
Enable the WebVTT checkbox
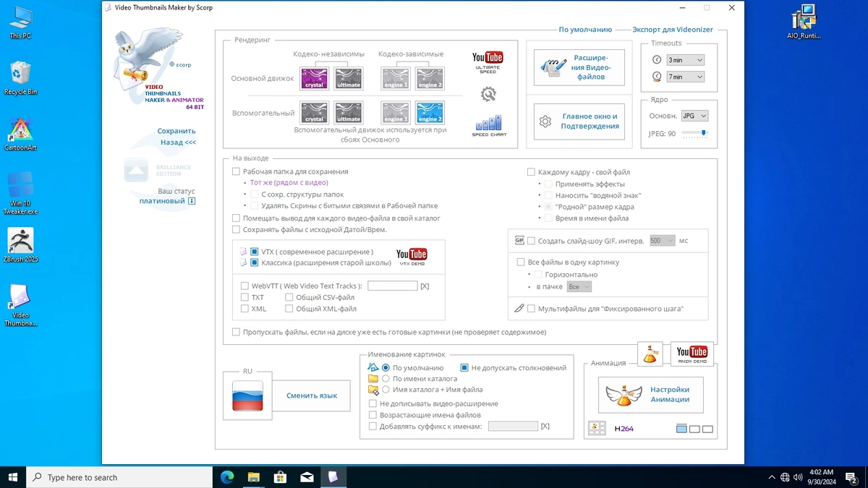point(244,286)
